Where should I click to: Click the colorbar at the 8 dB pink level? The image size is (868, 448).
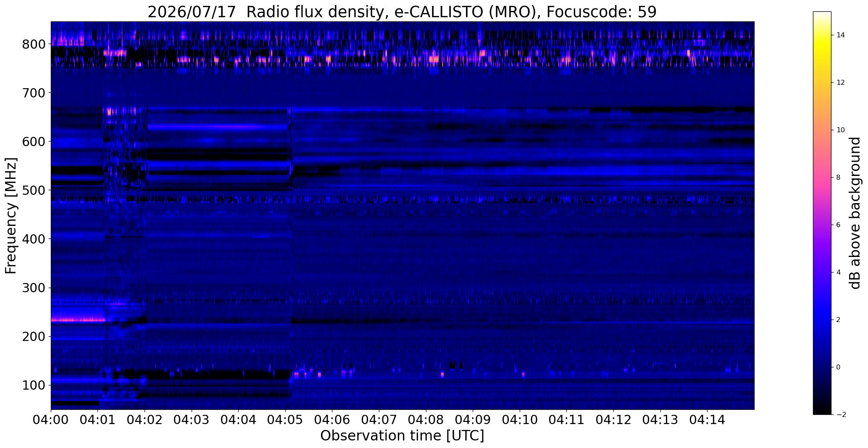822,177
